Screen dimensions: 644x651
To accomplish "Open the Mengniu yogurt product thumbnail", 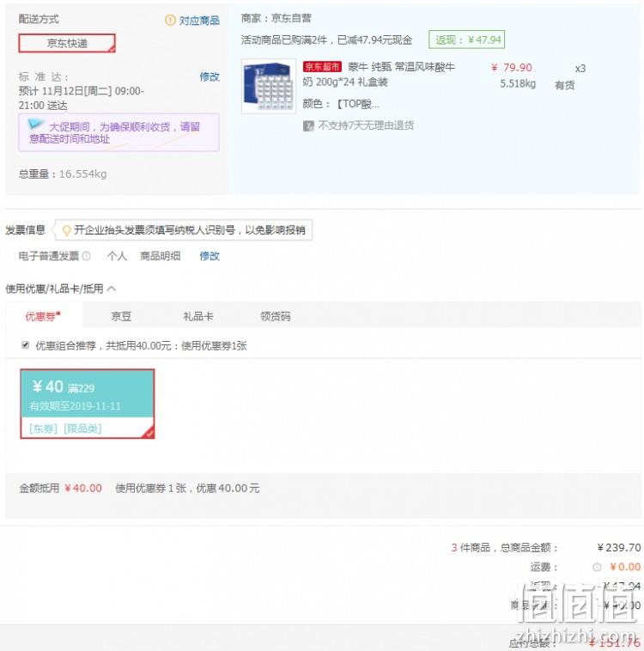I will click(x=269, y=86).
